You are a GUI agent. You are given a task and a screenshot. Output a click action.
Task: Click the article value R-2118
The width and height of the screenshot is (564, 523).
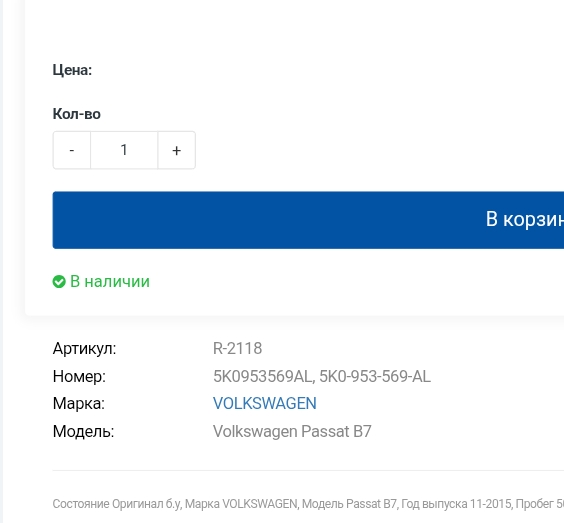237,348
